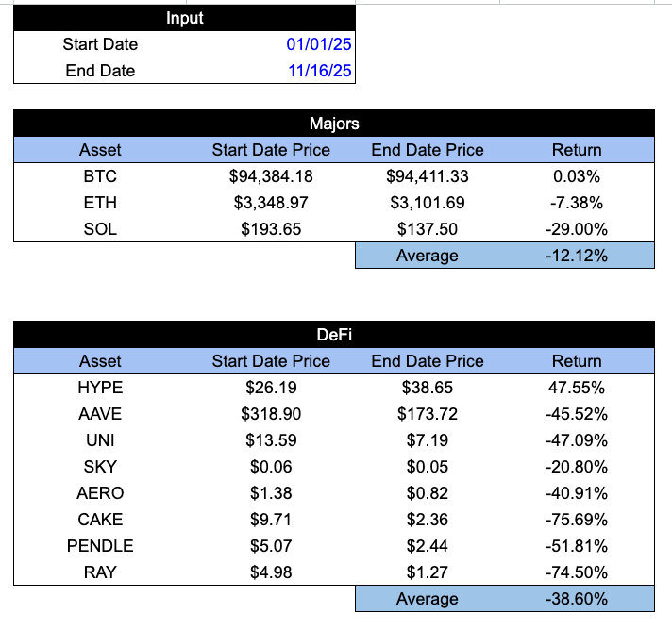Click the PENDLE asset cell

pyautogui.click(x=100, y=546)
